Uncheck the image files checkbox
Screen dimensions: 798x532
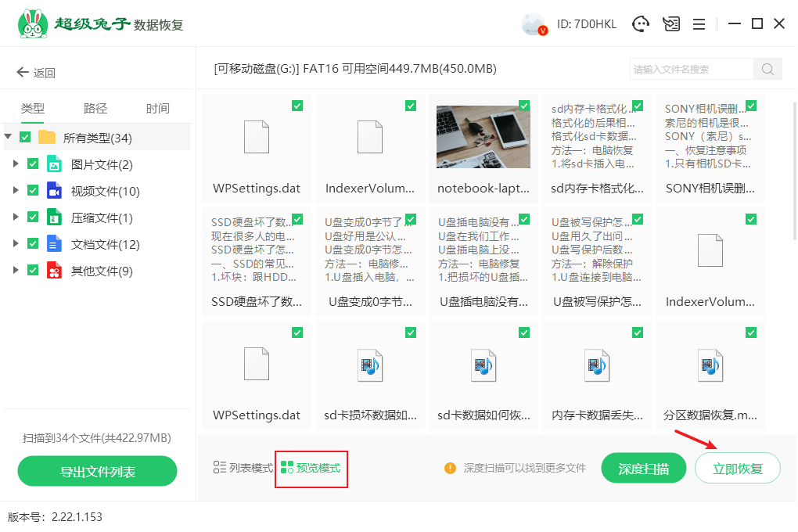click(33, 164)
